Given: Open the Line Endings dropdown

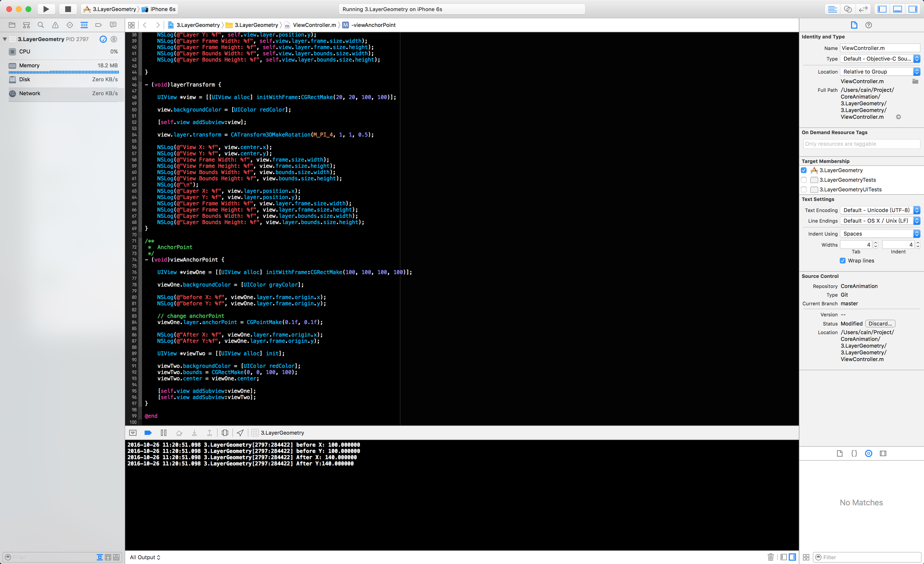Looking at the screenshot, I should pos(880,221).
